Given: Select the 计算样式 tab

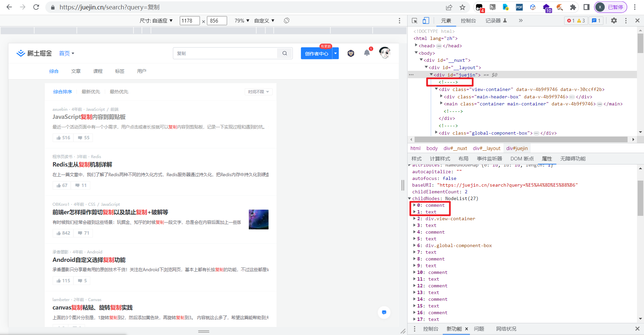Looking at the screenshot, I should 440,158.
